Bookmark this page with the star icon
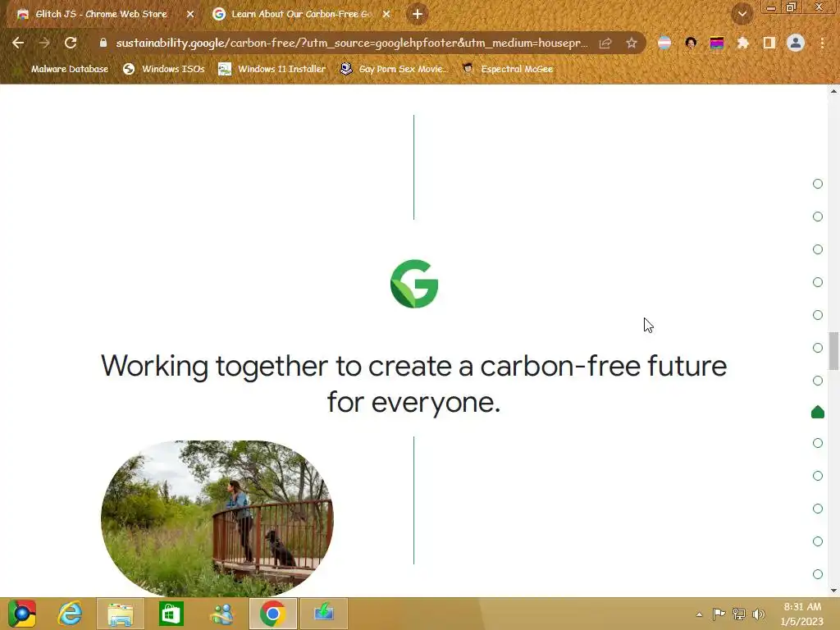 631,43
